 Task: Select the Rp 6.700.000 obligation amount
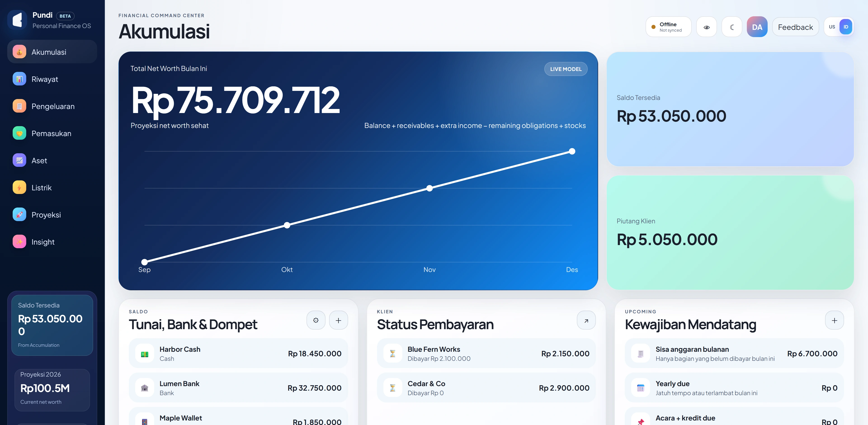812,354
